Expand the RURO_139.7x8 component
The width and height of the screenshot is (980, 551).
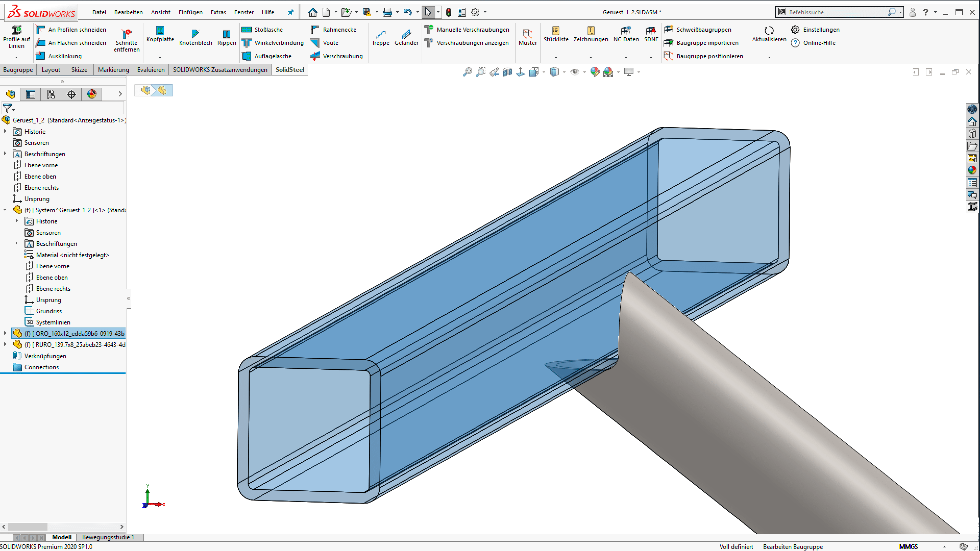point(5,344)
